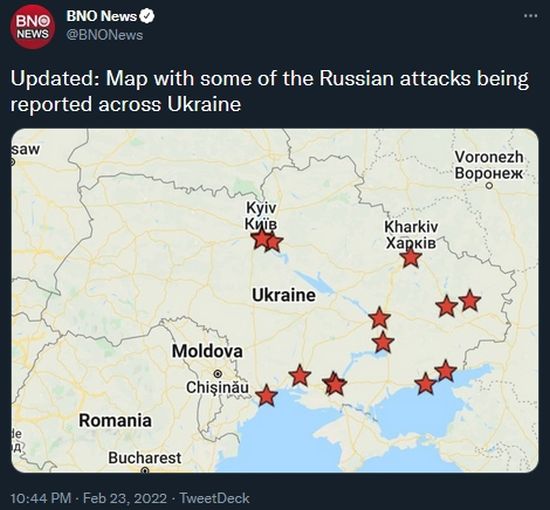
Task: Click the Moldova country label
Action: pyautogui.click(x=207, y=351)
